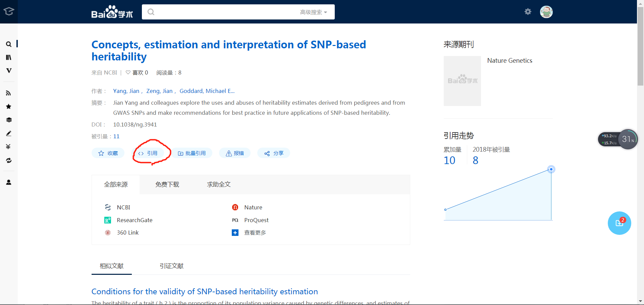Click the 引用 cite button
644x305 pixels.
click(x=149, y=153)
